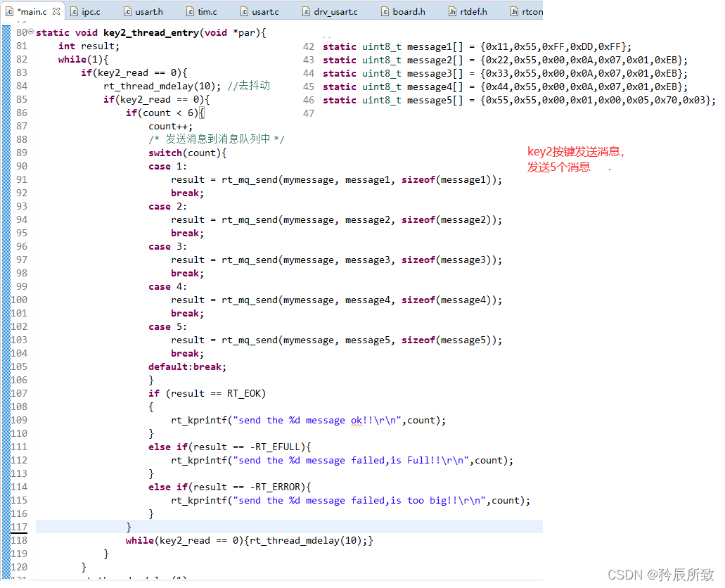
Task: Click the drv_usart.c file icon
Action: 306,11
